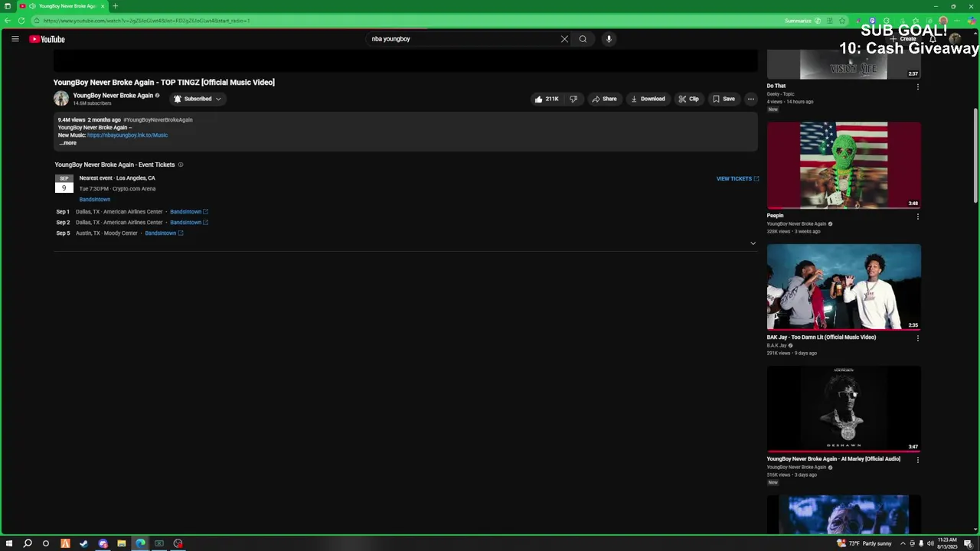Screen dimensions: 980x551
Task: Click the search magnifier button
Action: pos(583,39)
